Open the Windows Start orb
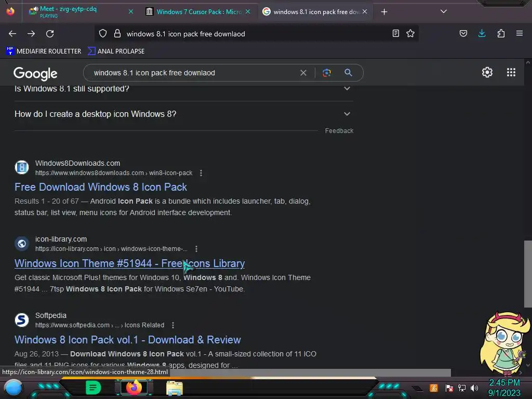Viewport: 532px width, 399px height. click(x=13, y=388)
